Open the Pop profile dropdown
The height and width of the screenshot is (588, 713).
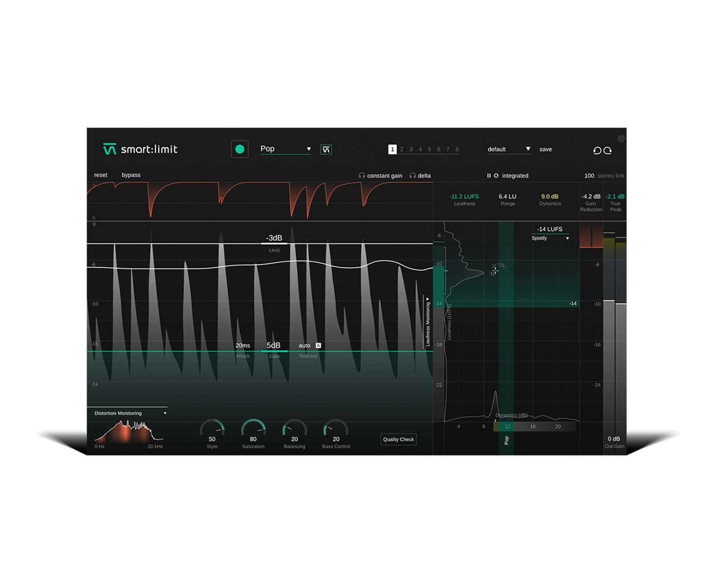[286, 149]
